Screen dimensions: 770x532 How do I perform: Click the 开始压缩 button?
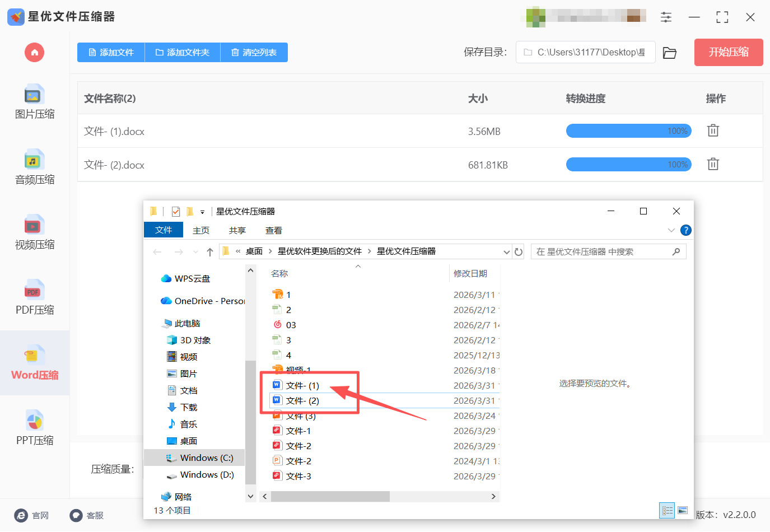(x=728, y=52)
